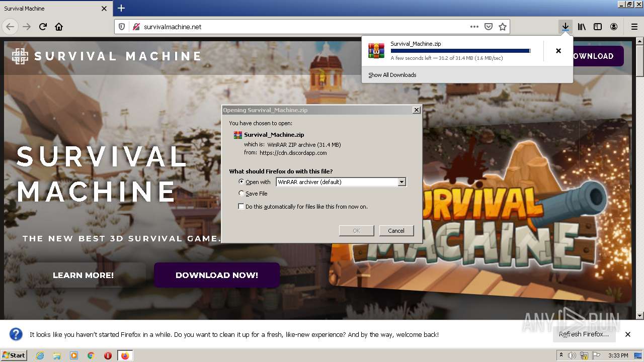Screen dimensions: 644x362
Task: Select the Survival Machine tab
Action: click(56, 9)
